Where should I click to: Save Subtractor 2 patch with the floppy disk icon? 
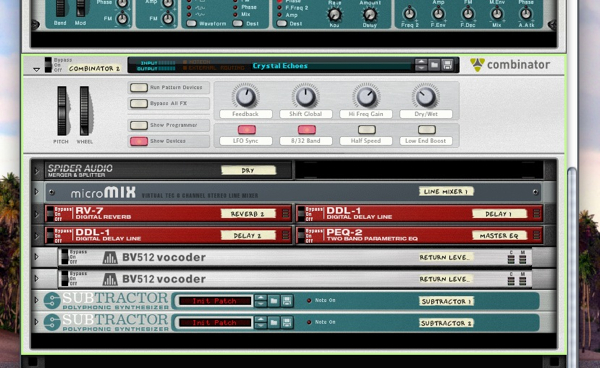(287, 323)
